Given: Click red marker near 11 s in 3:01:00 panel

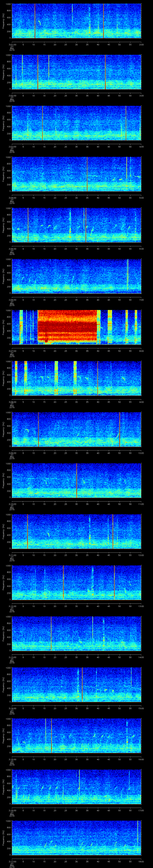Looking at the screenshot, I should pos(35,21).
